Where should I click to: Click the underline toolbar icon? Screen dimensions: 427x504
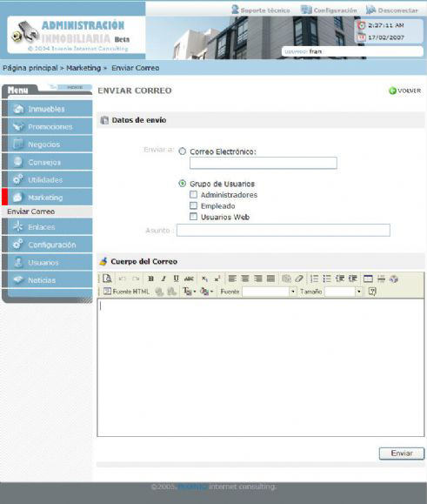tap(176, 279)
